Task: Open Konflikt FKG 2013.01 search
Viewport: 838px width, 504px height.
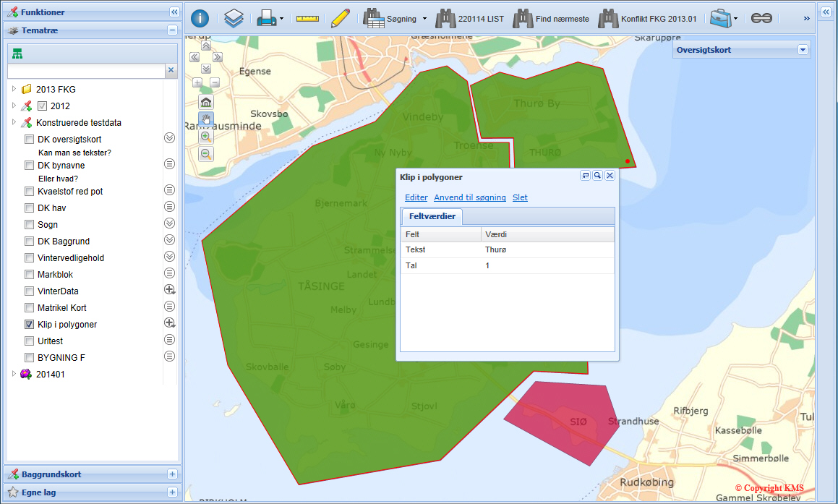Action: coord(648,19)
